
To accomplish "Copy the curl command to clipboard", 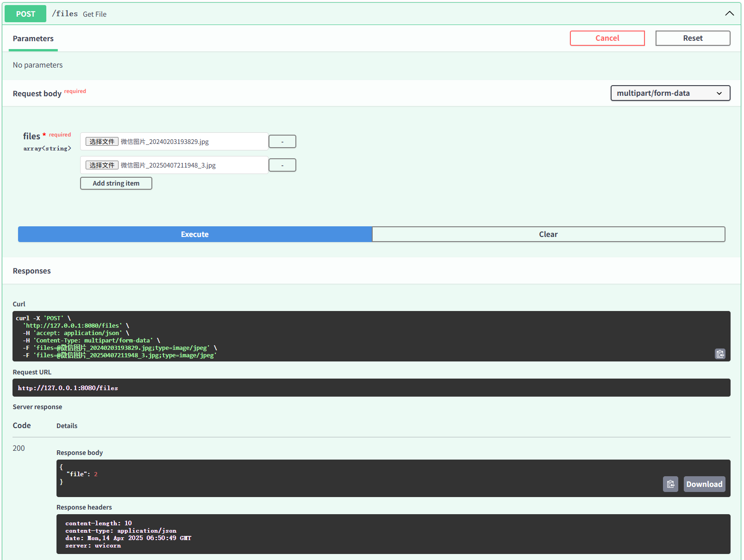I will (x=720, y=354).
